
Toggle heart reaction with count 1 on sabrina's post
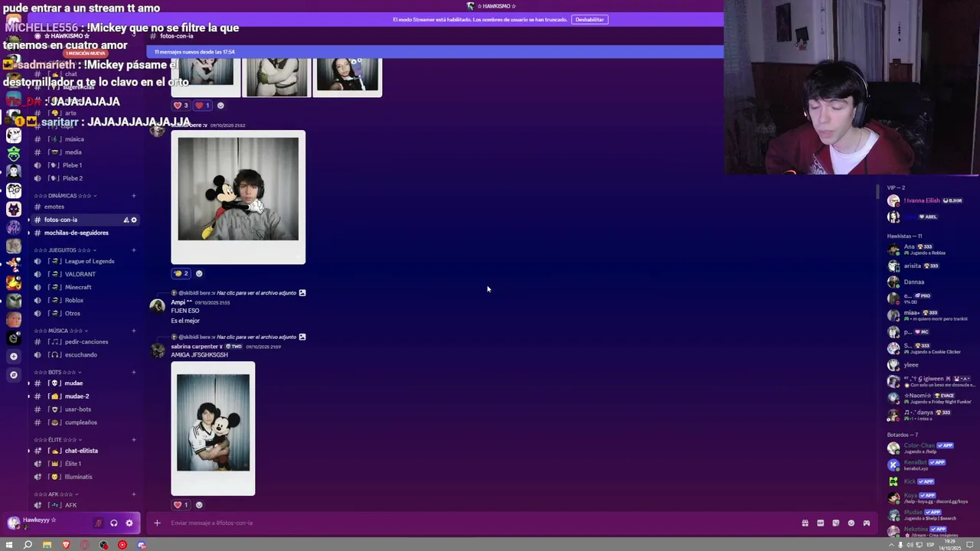[x=181, y=504]
